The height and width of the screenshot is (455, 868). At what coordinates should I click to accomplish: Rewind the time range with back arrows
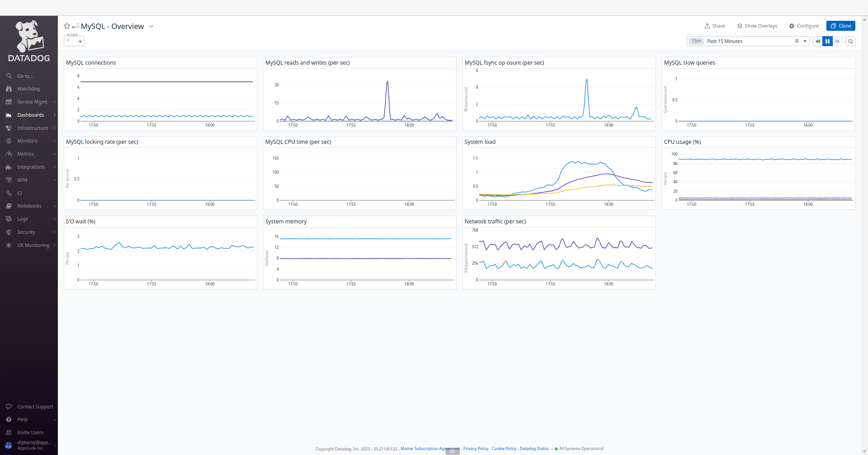pyautogui.click(x=817, y=41)
